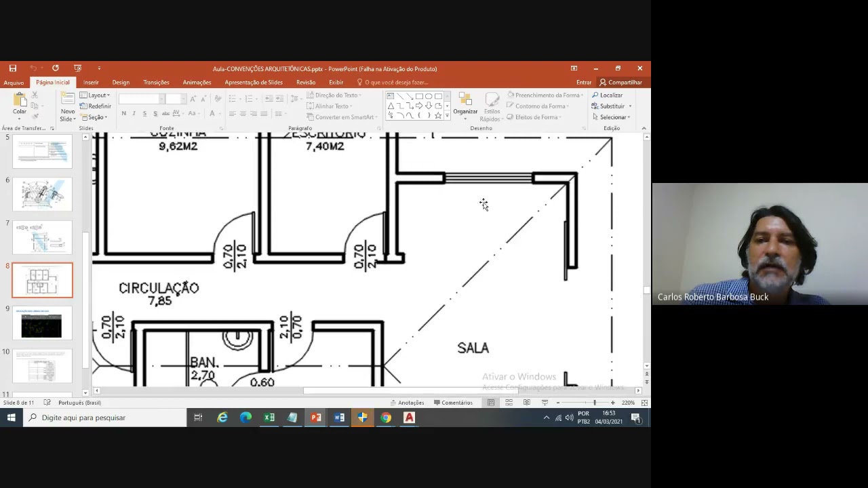Viewport: 868px width, 488px height.
Task: Switch to the Design tab
Action: coord(121,83)
